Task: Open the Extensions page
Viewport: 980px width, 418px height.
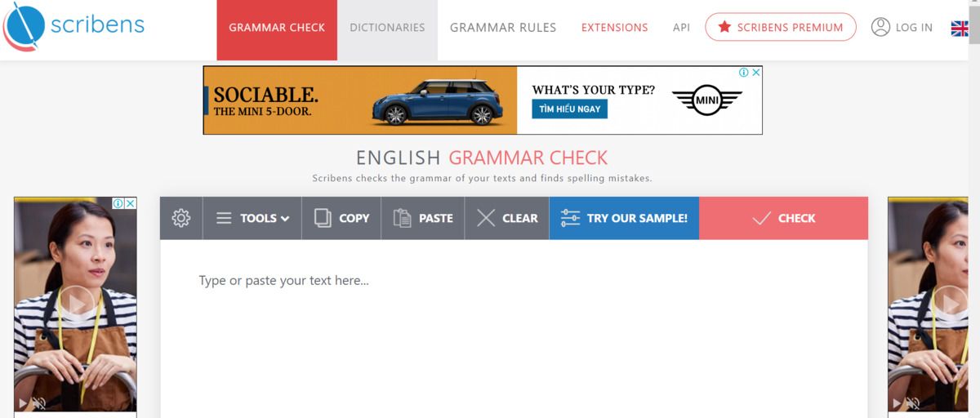Action: (x=615, y=27)
